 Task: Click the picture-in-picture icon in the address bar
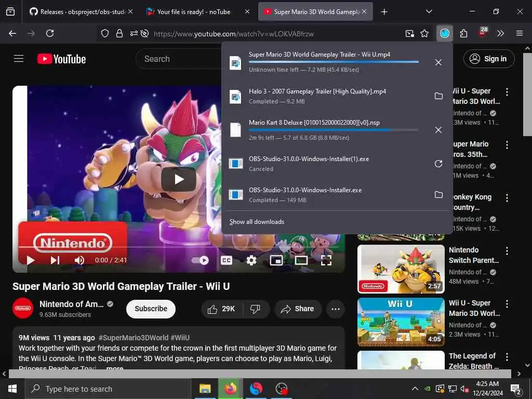[410, 33]
